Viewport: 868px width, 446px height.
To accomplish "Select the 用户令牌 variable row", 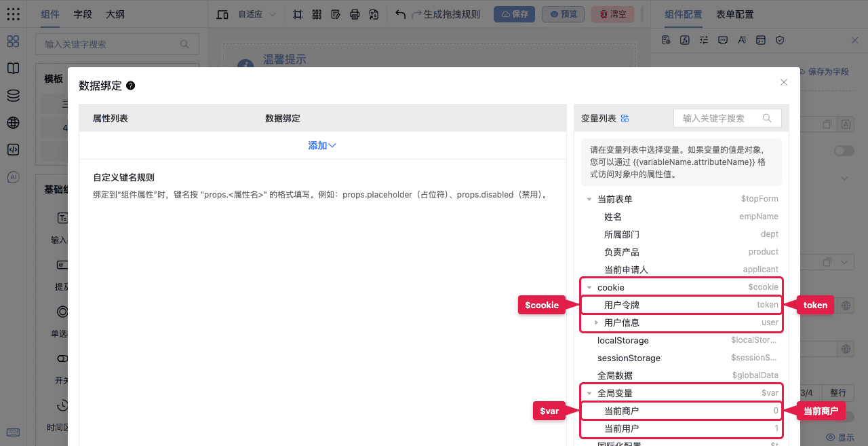I will 681,305.
